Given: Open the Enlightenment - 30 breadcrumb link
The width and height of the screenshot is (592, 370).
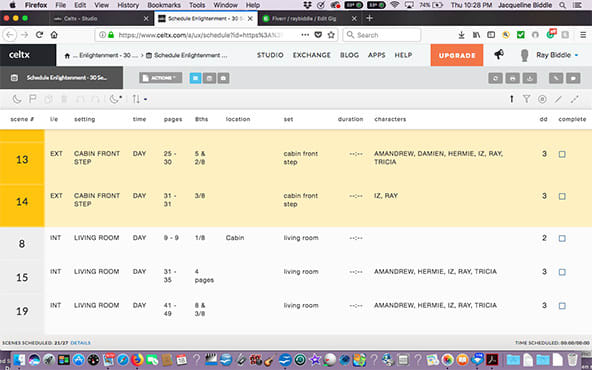Looking at the screenshot, I should 105,56.
